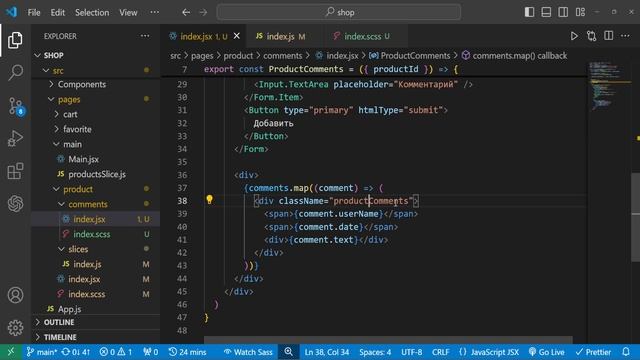
Task: Collapse the src folder
Action: tap(96, 70)
